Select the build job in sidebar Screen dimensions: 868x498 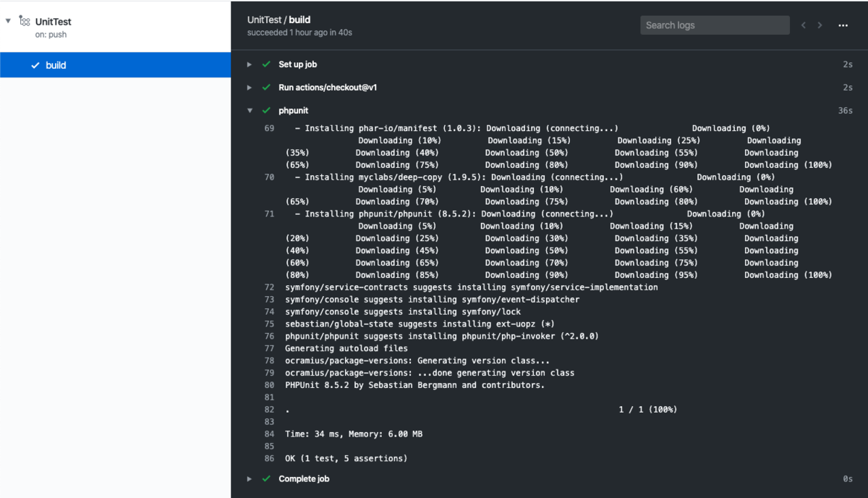coord(115,65)
